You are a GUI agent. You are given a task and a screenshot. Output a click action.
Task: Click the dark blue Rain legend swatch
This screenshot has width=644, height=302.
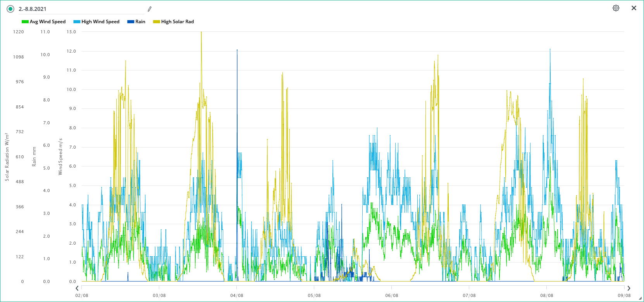131,22
